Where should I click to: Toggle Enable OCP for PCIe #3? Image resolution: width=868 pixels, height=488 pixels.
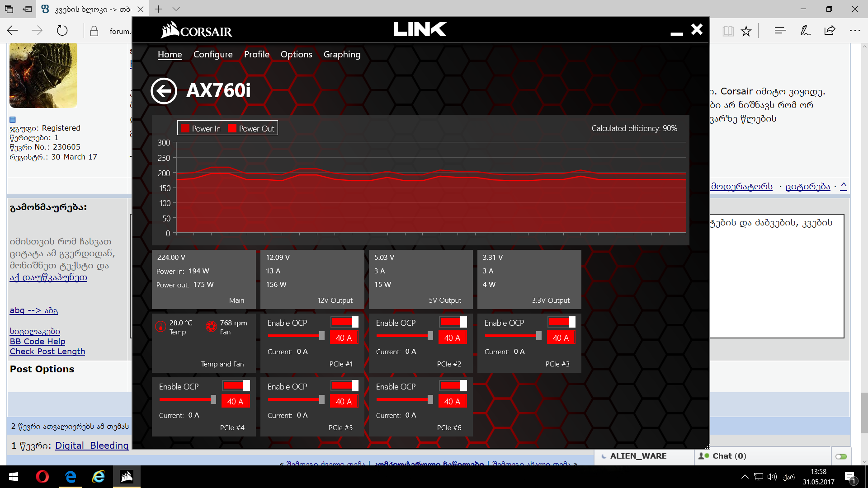pyautogui.click(x=561, y=322)
